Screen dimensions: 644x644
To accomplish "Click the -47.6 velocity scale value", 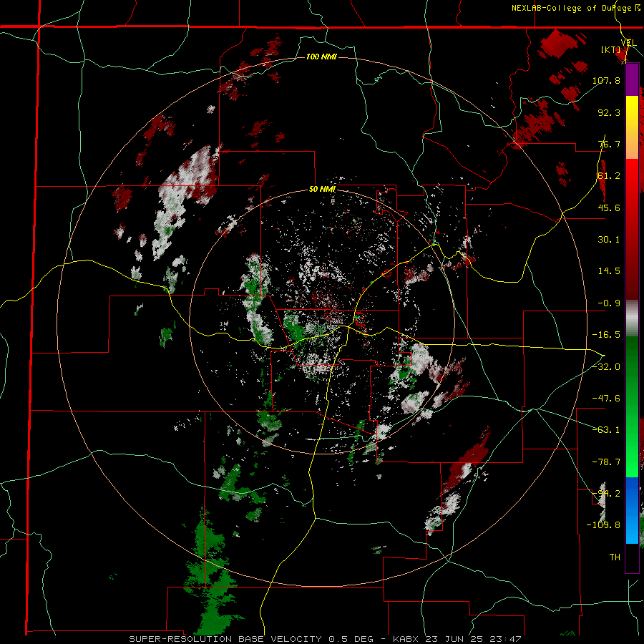I will click(606, 399).
